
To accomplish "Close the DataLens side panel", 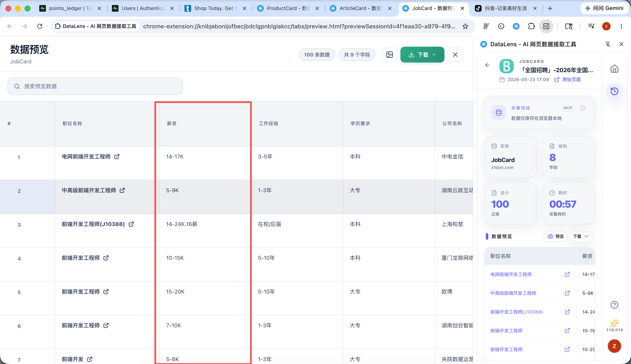I will click(621, 44).
